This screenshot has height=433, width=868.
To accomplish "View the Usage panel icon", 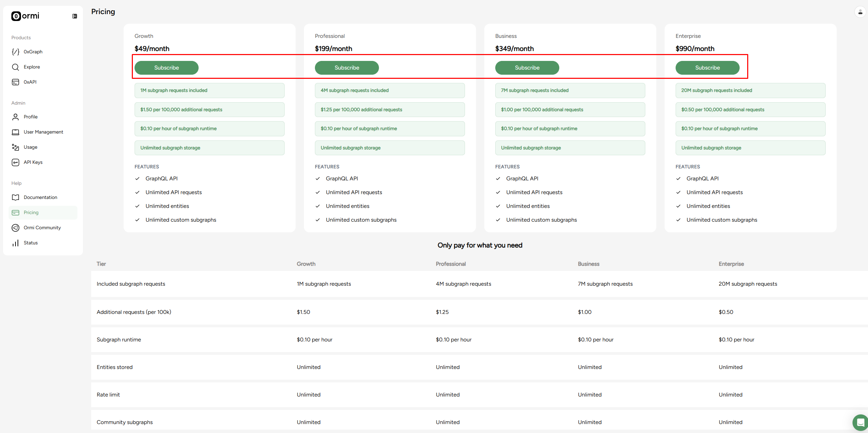I will [x=16, y=147].
